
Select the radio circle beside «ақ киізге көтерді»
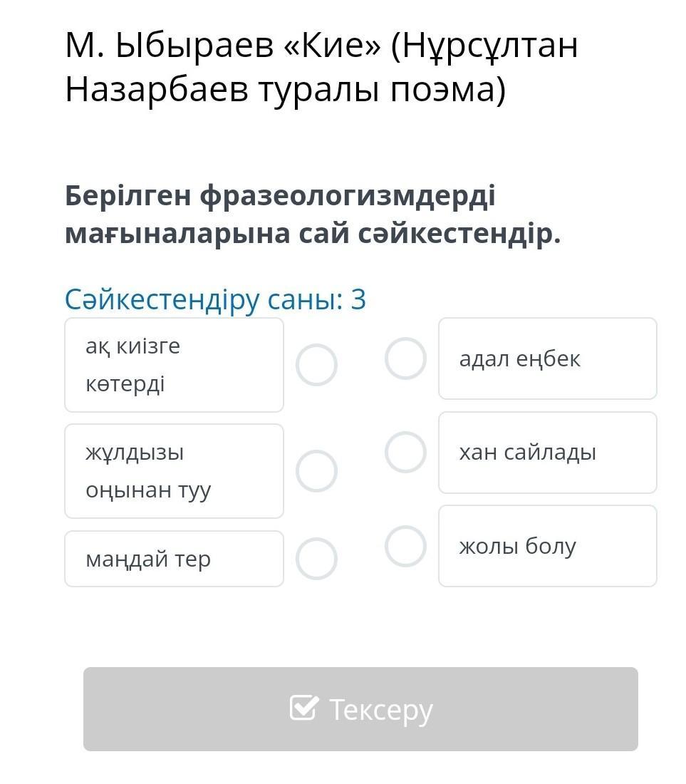[316, 365]
